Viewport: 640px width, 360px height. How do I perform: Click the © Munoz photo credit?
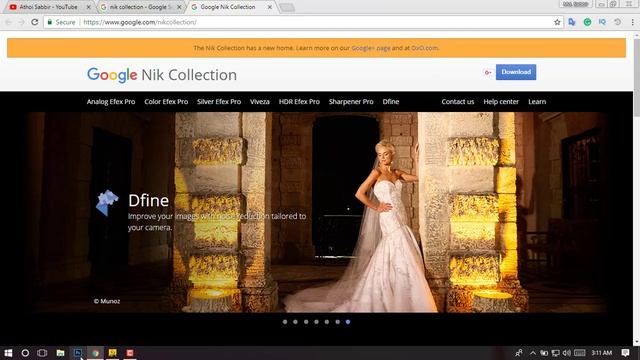pyautogui.click(x=107, y=301)
